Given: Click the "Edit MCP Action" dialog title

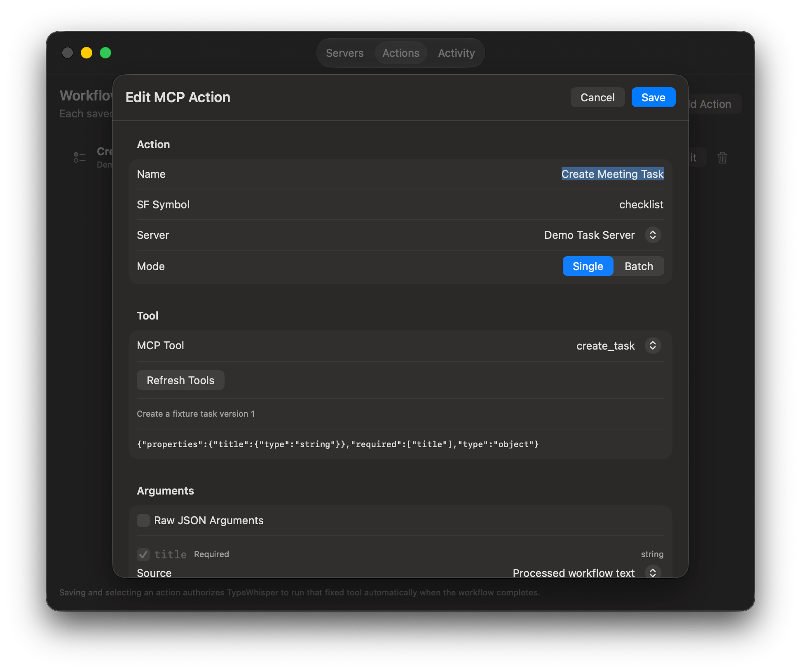Looking at the screenshot, I should (x=178, y=97).
